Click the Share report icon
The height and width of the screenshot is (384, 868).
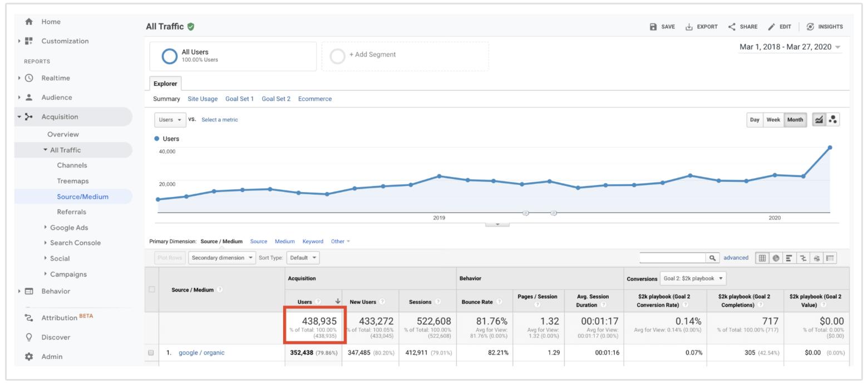tap(743, 27)
